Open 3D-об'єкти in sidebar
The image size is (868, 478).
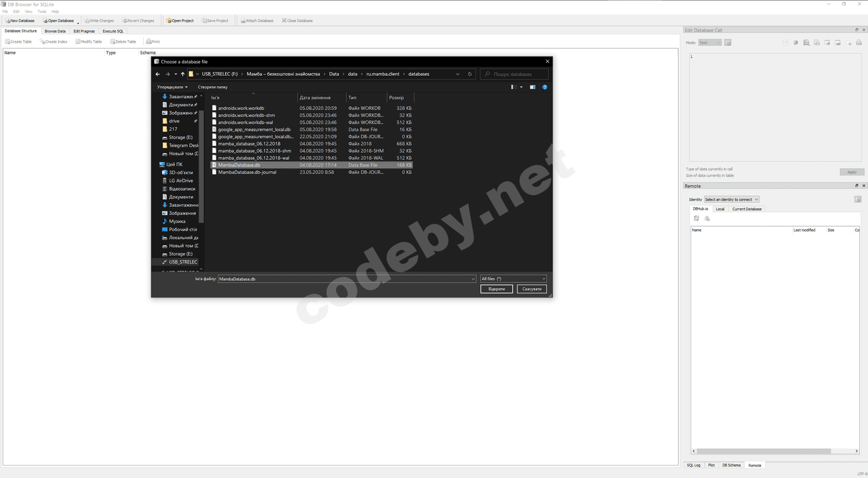(181, 173)
